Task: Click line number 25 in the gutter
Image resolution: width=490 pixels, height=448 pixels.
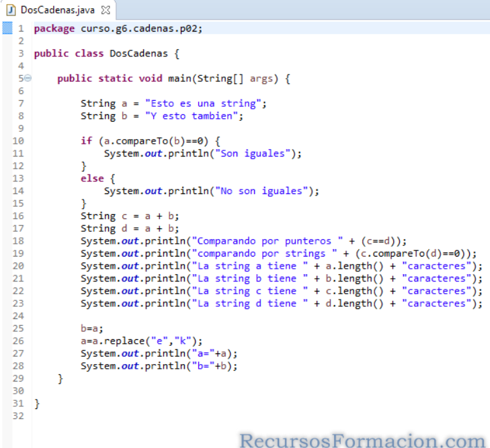Action: [18, 328]
